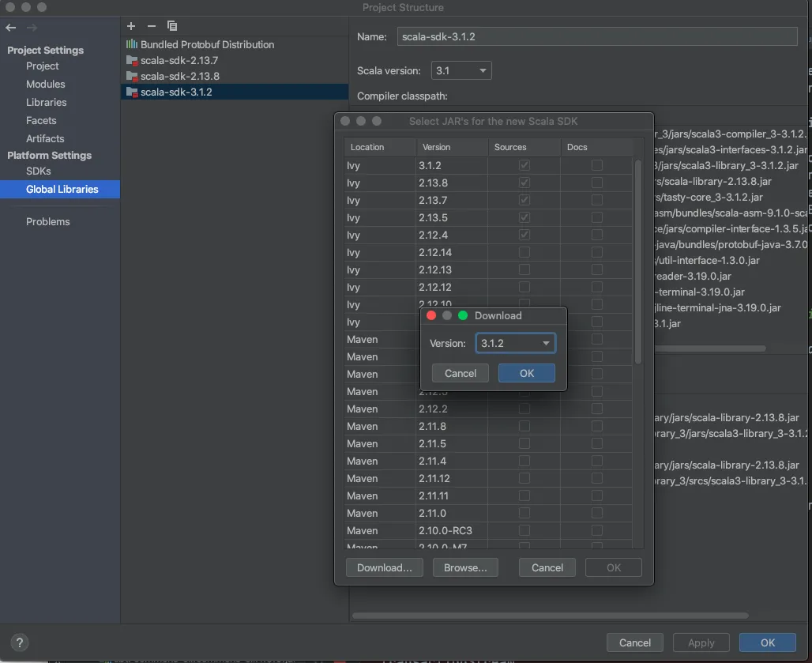
Task: Click the Download... button
Action: pos(384,567)
